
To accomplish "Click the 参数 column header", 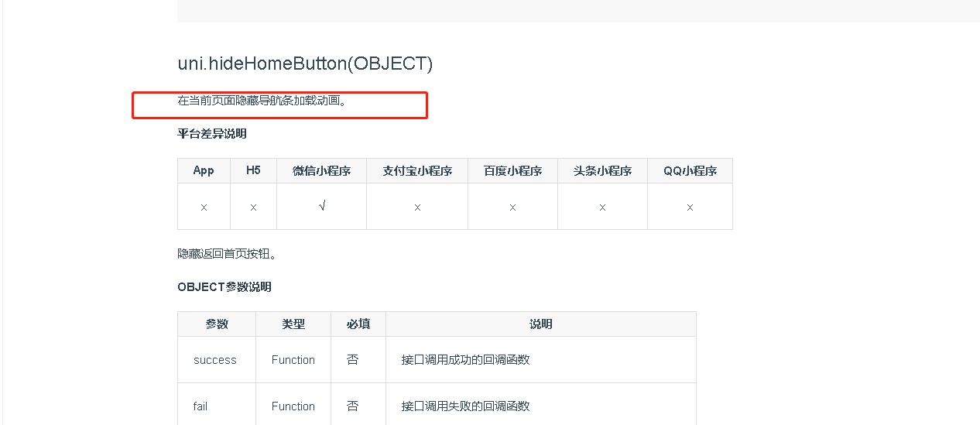I will pos(217,324).
